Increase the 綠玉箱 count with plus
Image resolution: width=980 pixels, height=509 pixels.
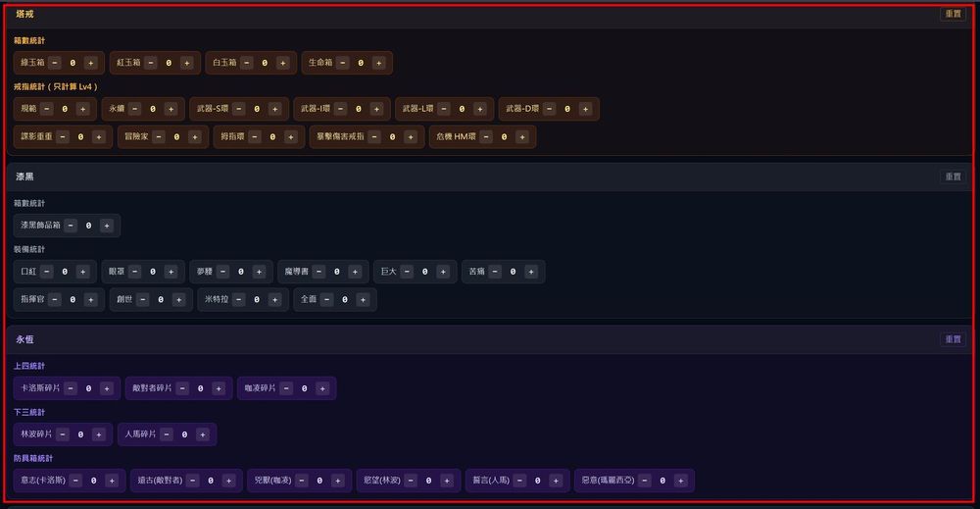point(90,63)
